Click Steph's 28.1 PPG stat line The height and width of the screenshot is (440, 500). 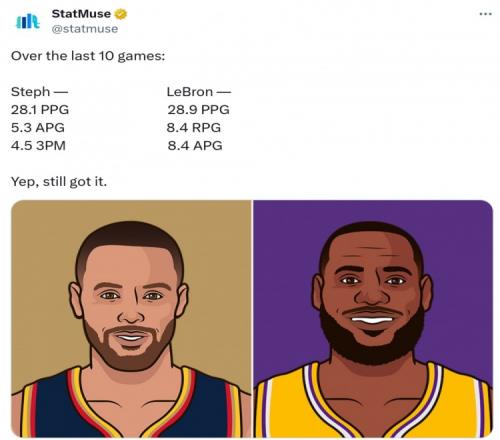click(x=40, y=110)
